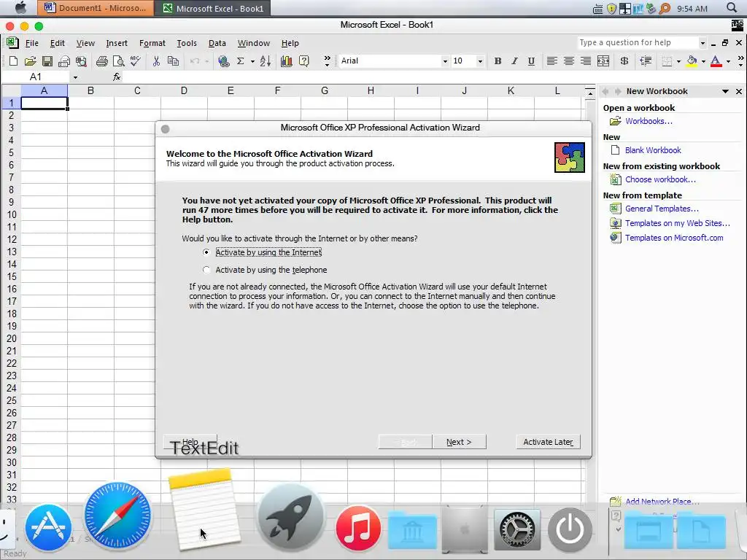Open the File menu
This screenshot has width=747, height=560.
tap(32, 43)
